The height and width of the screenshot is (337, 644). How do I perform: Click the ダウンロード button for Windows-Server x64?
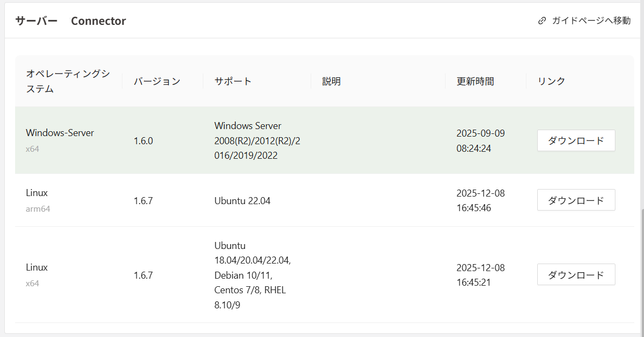click(576, 140)
